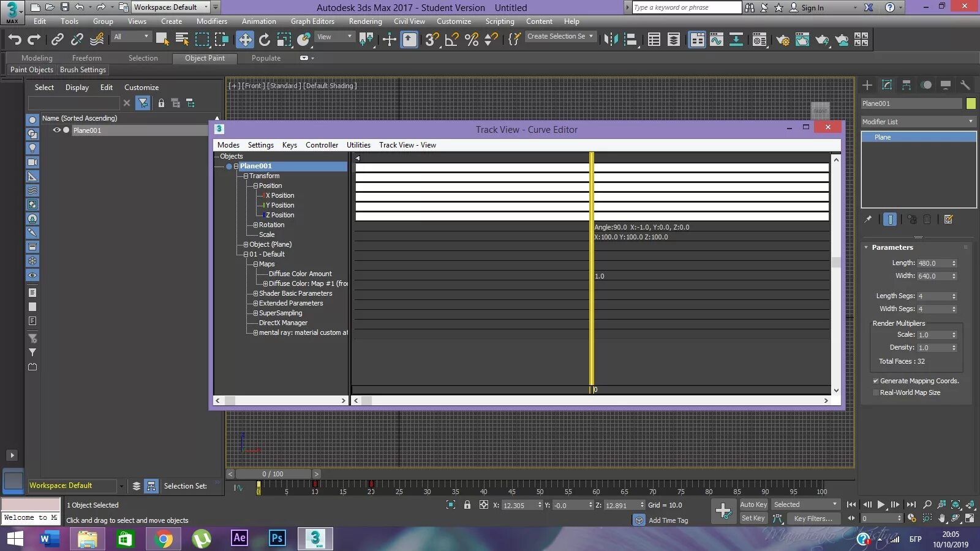Enable Real-World Map Size checkbox
The height and width of the screenshot is (551, 980).
(876, 392)
